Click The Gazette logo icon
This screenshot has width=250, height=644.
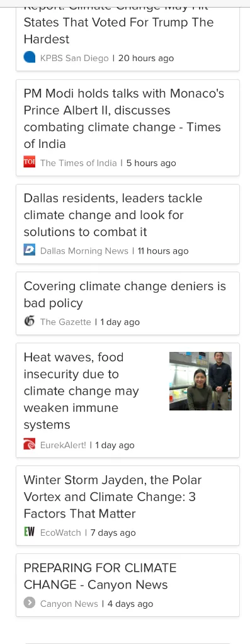click(29, 321)
